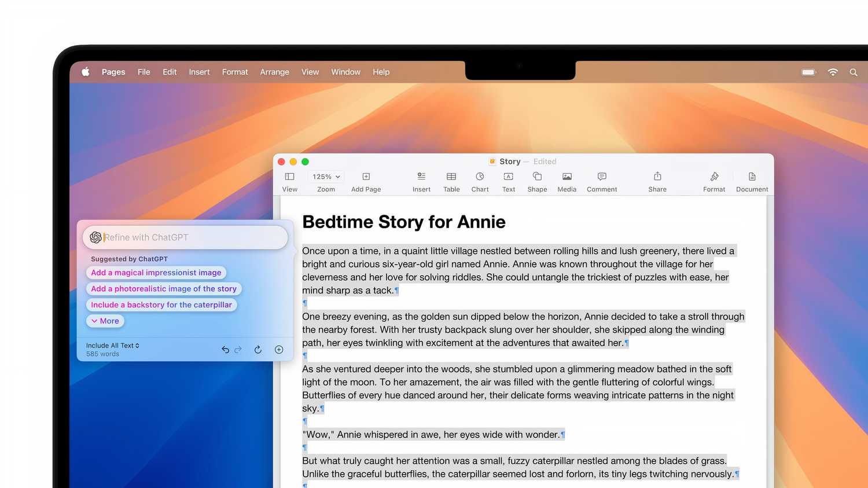Add a Comment using the toolbar
The image size is (868, 488).
602,181
